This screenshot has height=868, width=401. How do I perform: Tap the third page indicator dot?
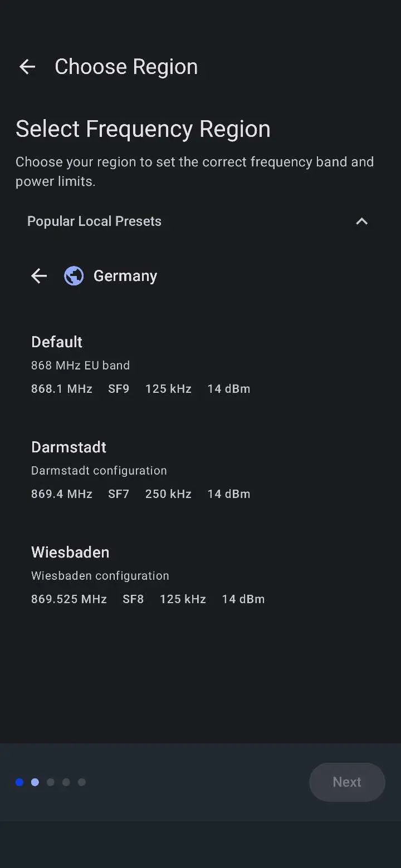(x=51, y=782)
